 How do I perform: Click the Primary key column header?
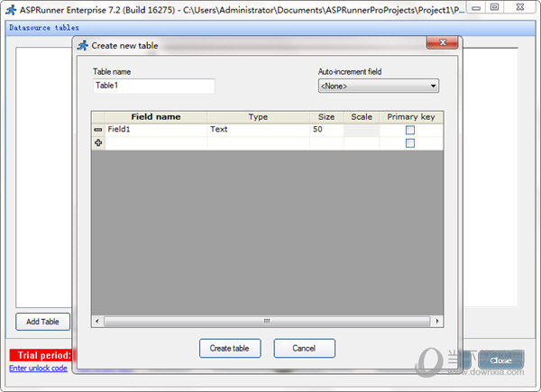tap(411, 117)
